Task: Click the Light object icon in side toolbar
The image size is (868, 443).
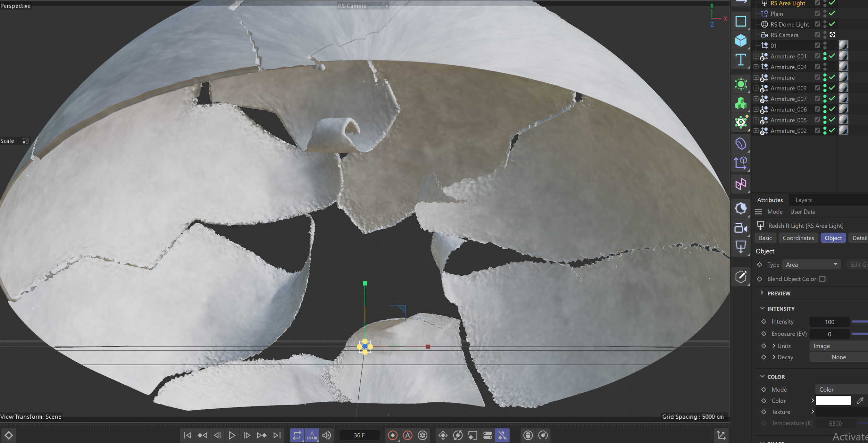Action: point(741,247)
